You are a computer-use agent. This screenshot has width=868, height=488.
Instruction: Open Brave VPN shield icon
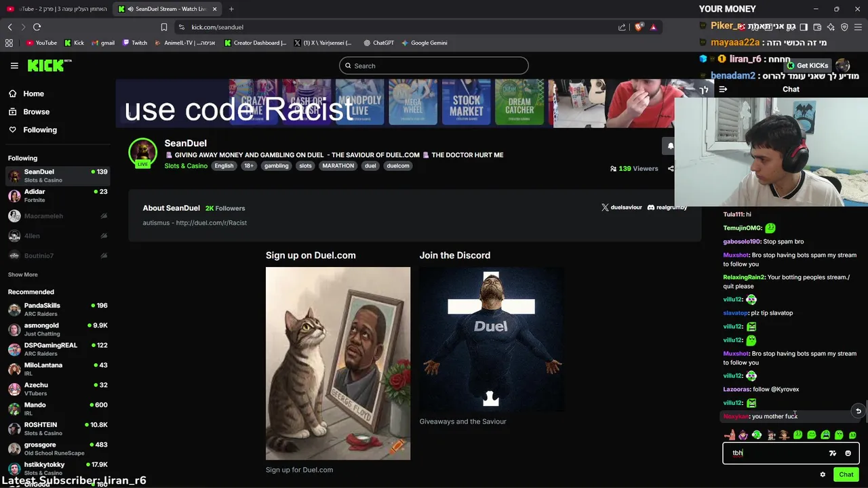pos(844,27)
